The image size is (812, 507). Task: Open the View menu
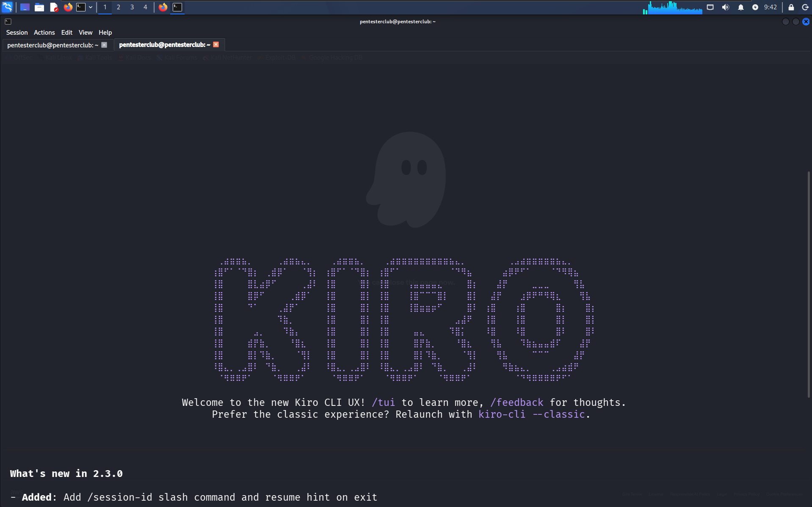click(86, 33)
